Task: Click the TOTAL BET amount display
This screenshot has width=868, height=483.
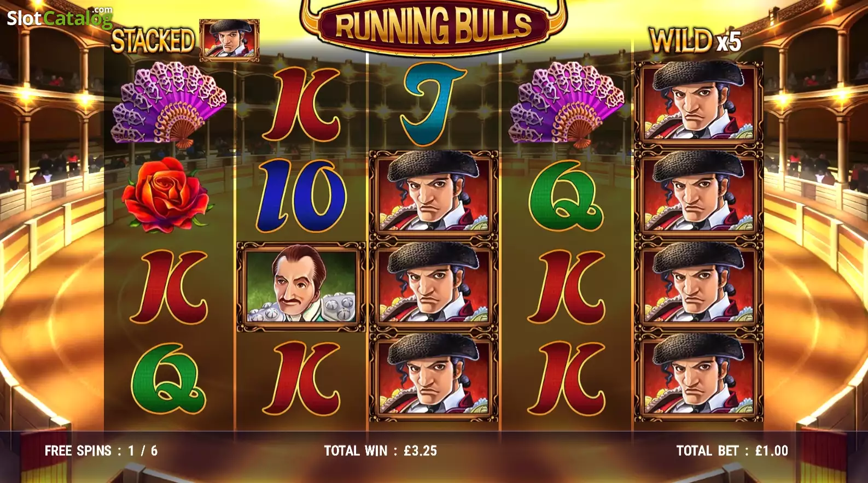Action: point(732,451)
